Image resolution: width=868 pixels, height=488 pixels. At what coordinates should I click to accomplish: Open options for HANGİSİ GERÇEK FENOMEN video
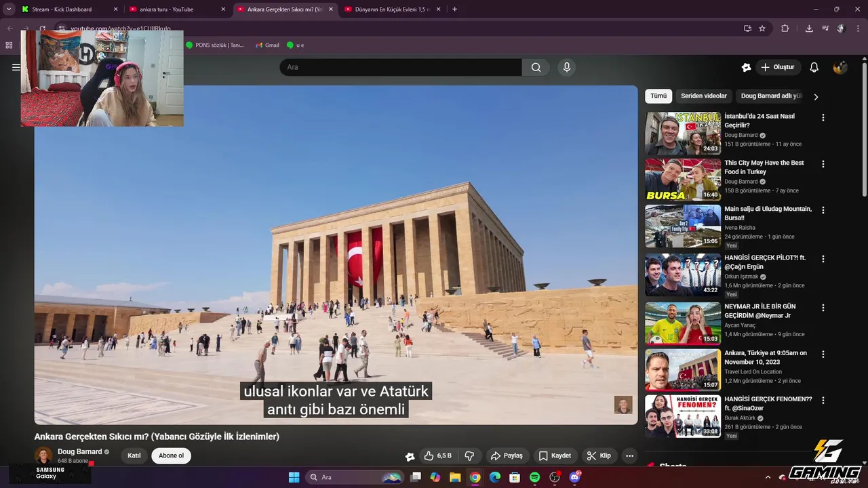(x=823, y=401)
